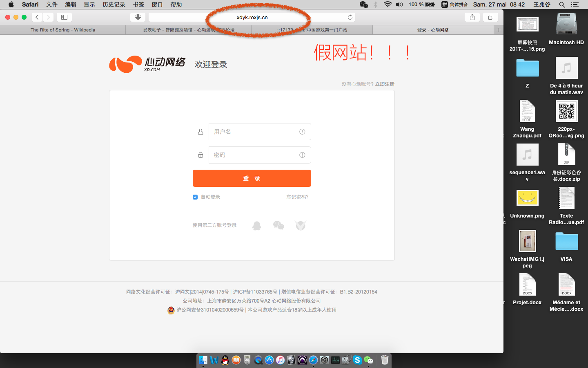Toggle the Safari sidebar button

pyautogui.click(x=64, y=17)
